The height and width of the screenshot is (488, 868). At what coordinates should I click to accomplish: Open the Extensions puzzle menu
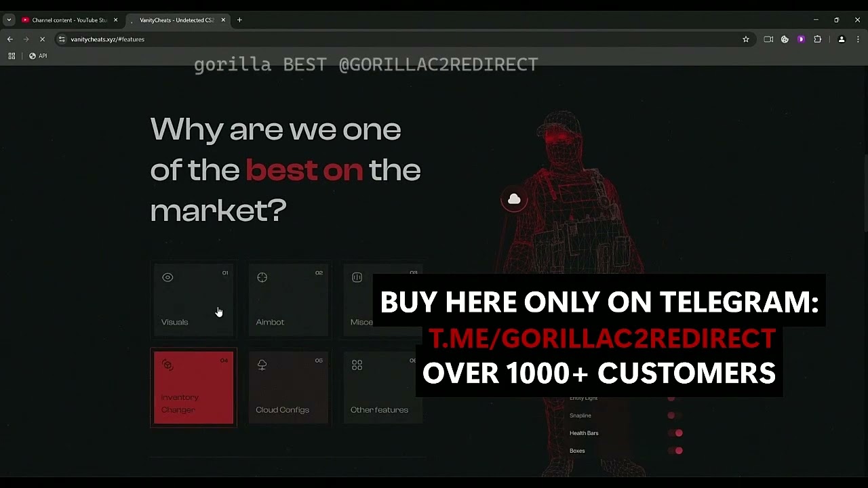coord(817,39)
